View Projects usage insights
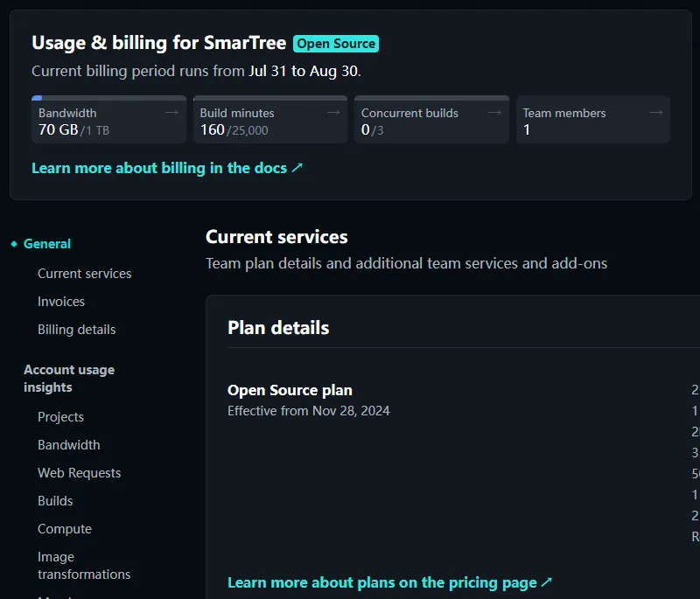The width and height of the screenshot is (700, 599). [x=60, y=417]
